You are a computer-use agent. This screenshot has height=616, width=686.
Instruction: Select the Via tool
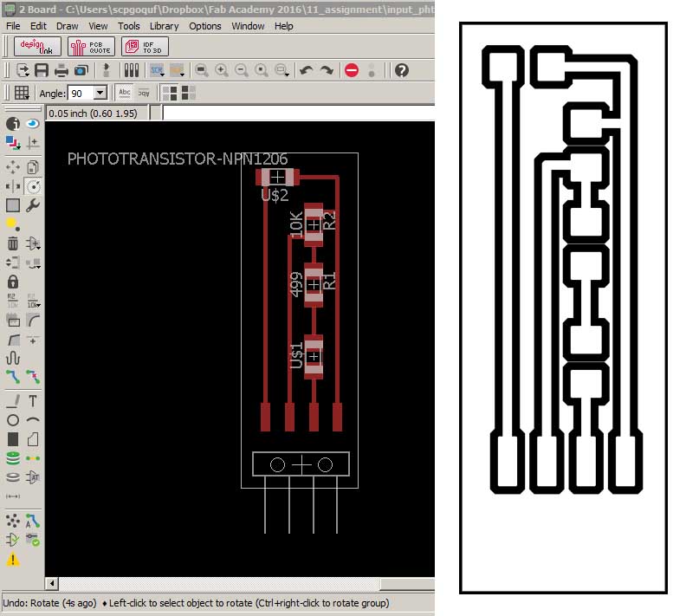pyautogui.click(x=13, y=458)
